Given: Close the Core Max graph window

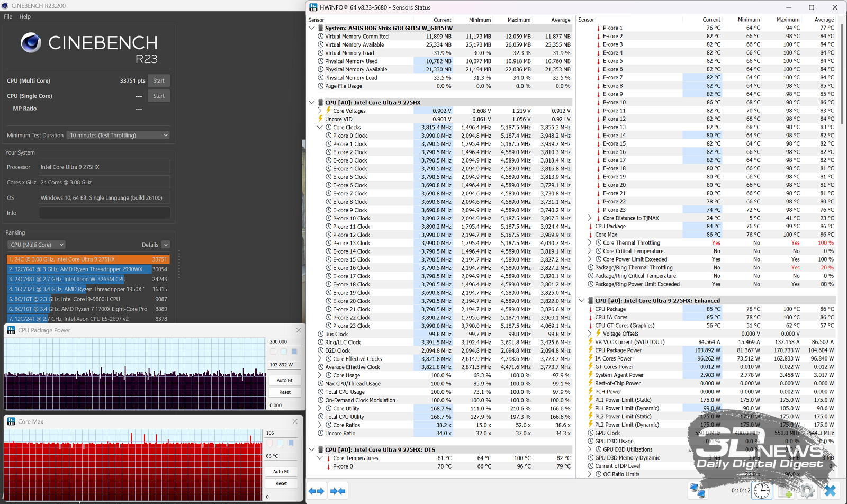Looking at the screenshot, I should coord(295,421).
